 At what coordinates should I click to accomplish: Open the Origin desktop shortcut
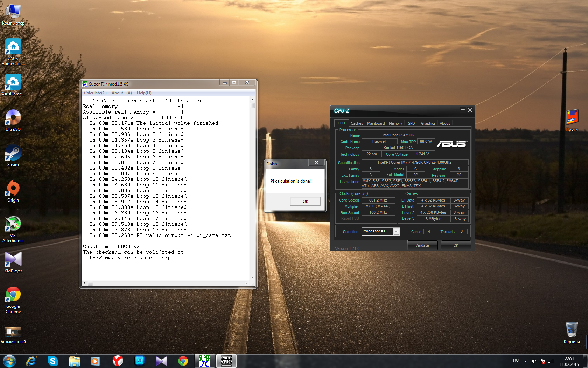pyautogui.click(x=13, y=189)
